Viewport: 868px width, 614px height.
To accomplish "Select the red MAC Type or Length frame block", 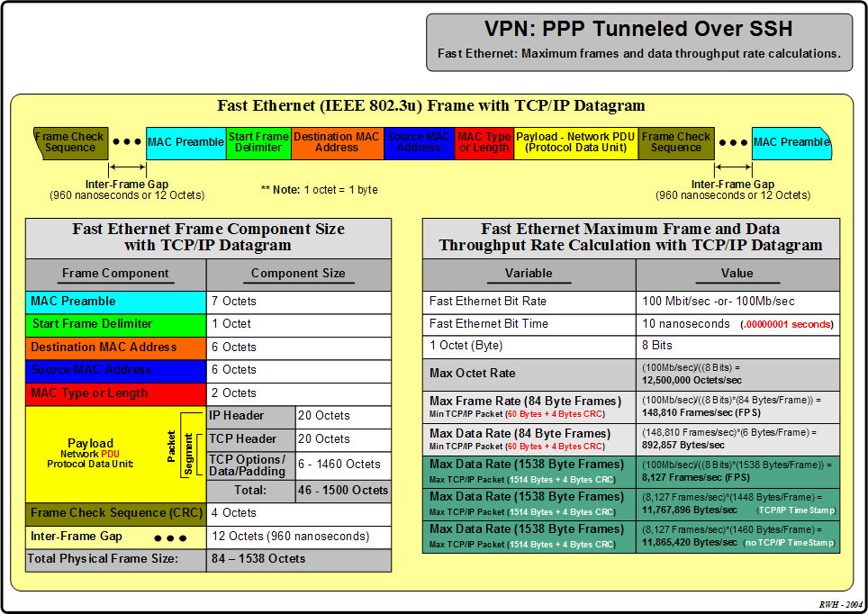I will [x=484, y=142].
